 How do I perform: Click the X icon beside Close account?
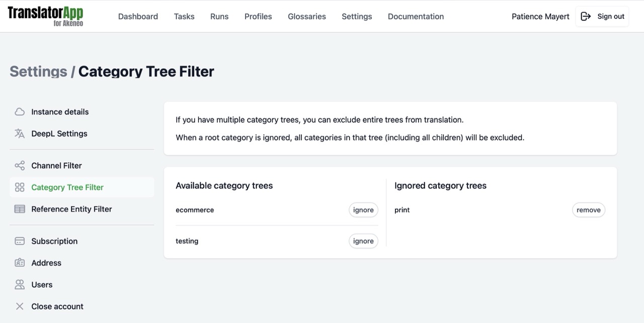(x=19, y=306)
